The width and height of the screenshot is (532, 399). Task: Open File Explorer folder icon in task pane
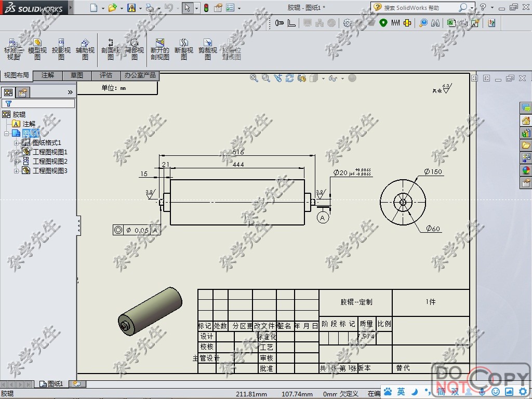(x=526, y=145)
